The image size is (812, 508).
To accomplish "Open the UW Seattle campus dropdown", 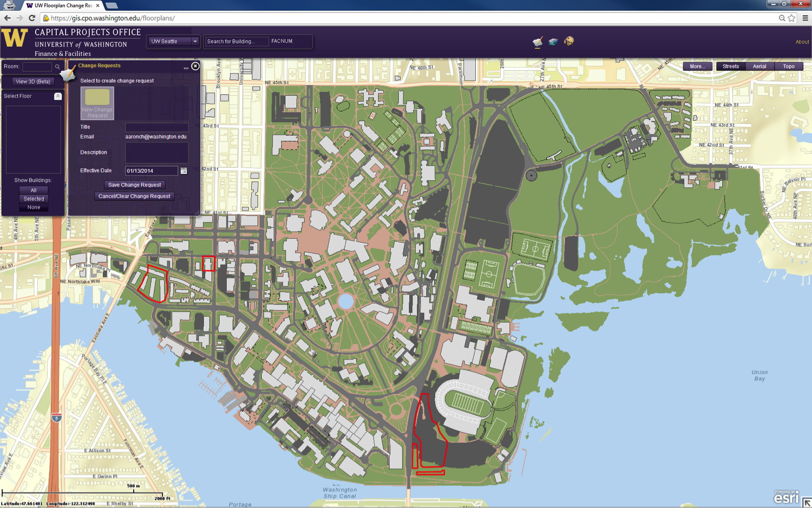I will 173,41.
